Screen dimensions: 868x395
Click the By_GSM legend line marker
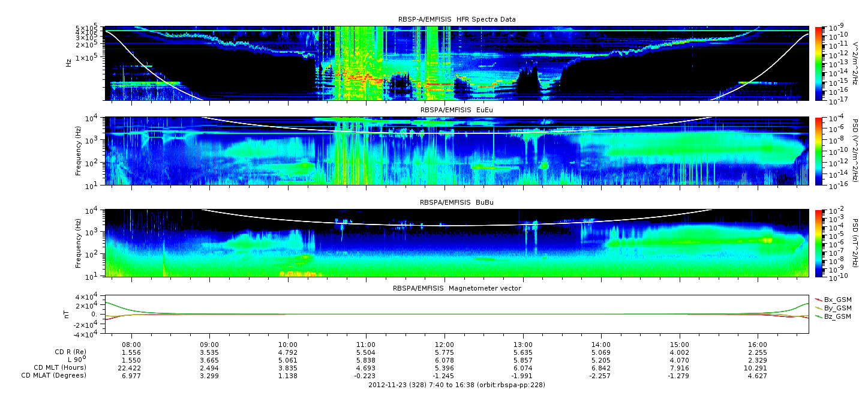[818, 307]
